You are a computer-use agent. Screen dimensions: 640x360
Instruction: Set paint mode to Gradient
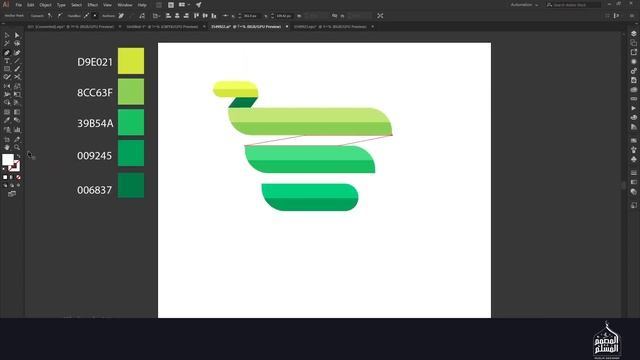click(x=11, y=178)
